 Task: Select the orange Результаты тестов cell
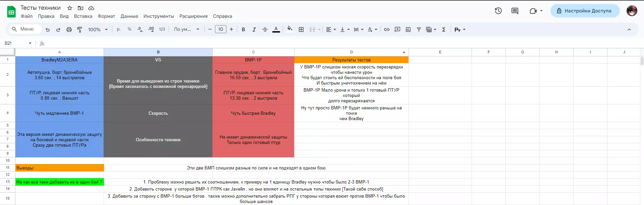click(x=352, y=60)
